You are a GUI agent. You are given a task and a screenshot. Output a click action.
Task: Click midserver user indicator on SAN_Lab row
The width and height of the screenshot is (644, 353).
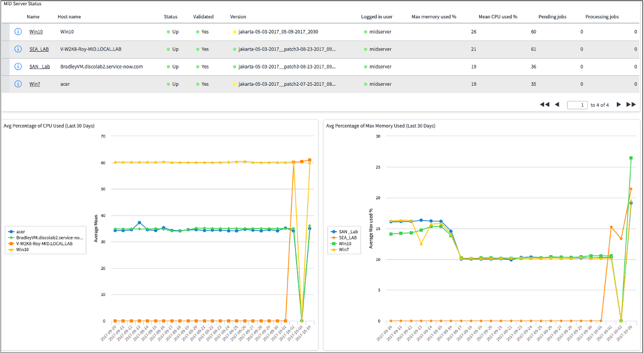click(x=365, y=66)
